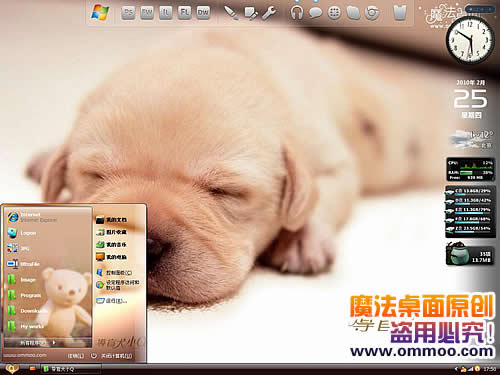Click the Windows logo in the top dock
Image resolution: width=500 pixels, height=375 pixels.
pyautogui.click(x=100, y=13)
